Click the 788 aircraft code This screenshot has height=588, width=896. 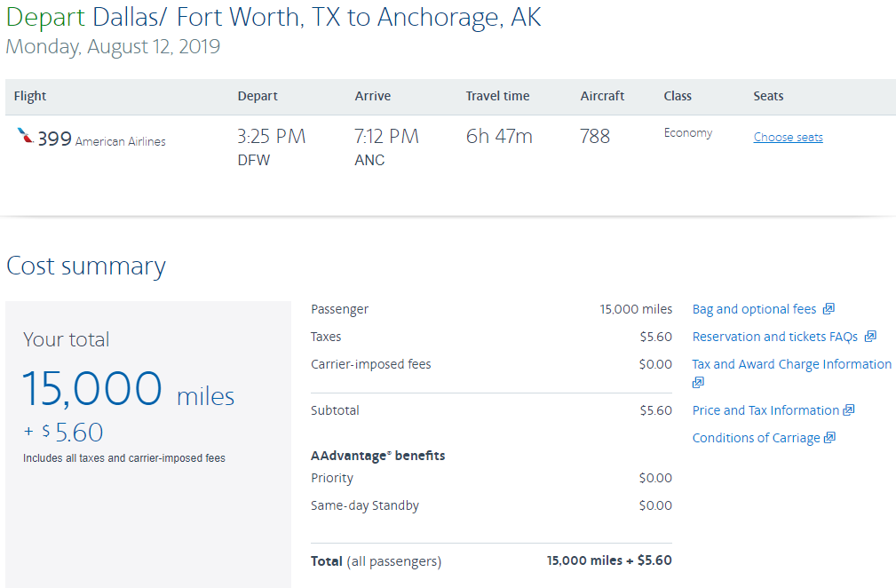(x=595, y=137)
